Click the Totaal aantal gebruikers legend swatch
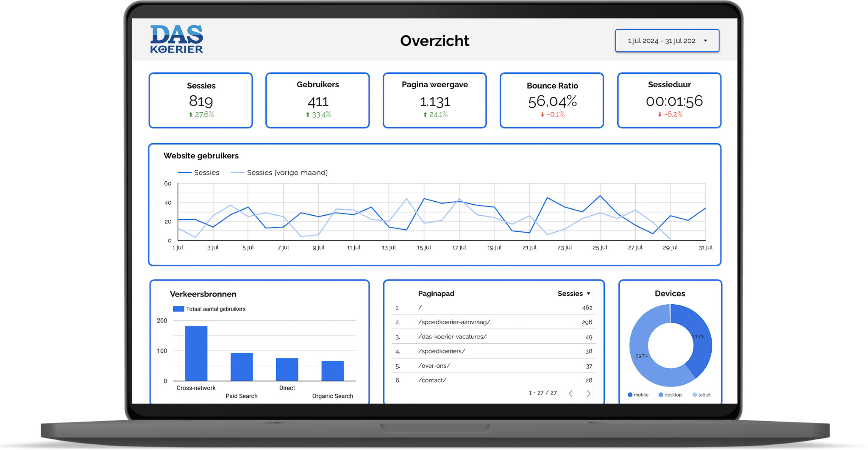Screen dimensions: 868x450 pos(178,309)
